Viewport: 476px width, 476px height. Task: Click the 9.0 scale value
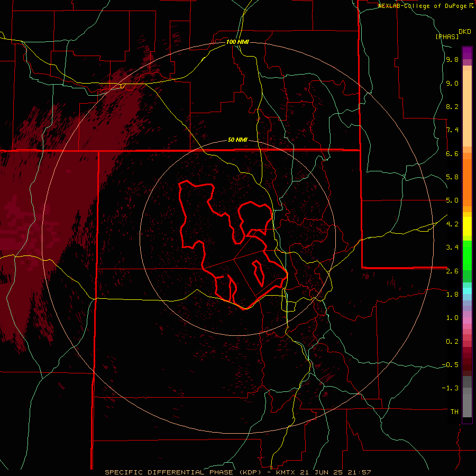(x=452, y=84)
